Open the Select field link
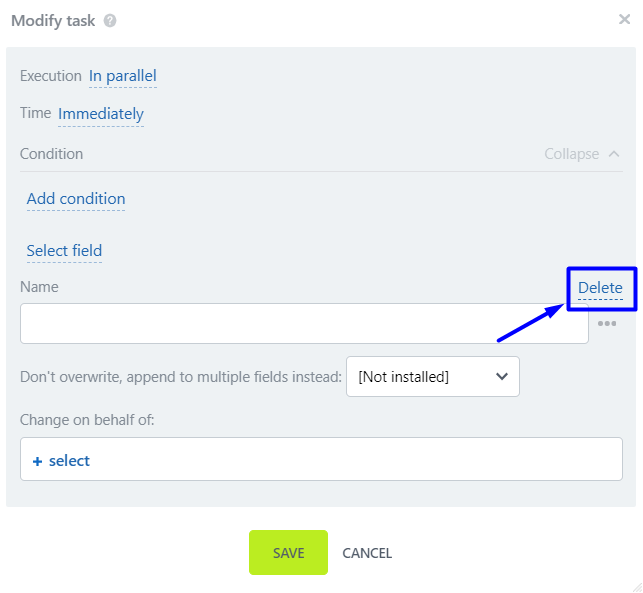 click(64, 251)
